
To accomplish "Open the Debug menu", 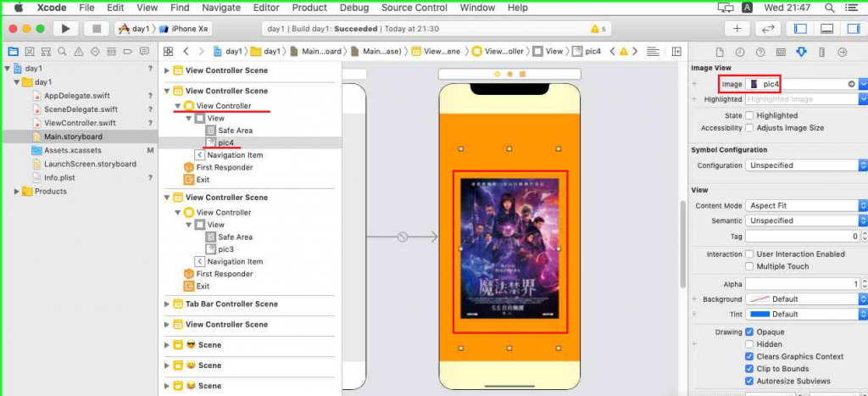I will click(354, 8).
